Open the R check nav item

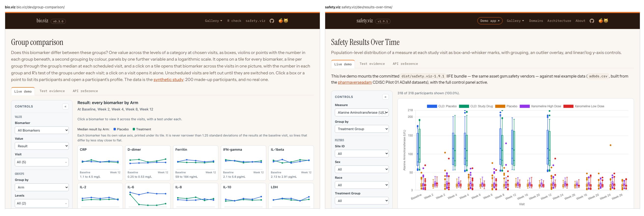tap(234, 21)
